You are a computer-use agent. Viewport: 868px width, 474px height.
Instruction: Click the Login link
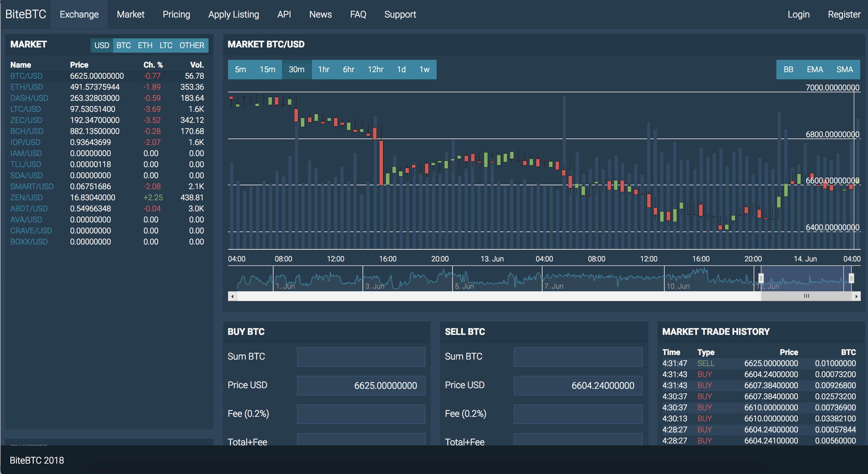(x=798, y=15)
